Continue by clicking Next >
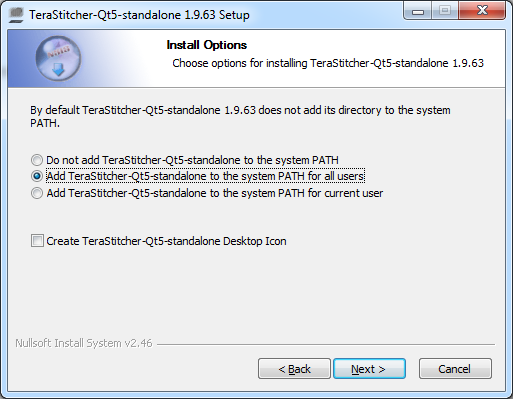This screenshot has height=399, width=513. pyautogui.click(x=369, y=369)
